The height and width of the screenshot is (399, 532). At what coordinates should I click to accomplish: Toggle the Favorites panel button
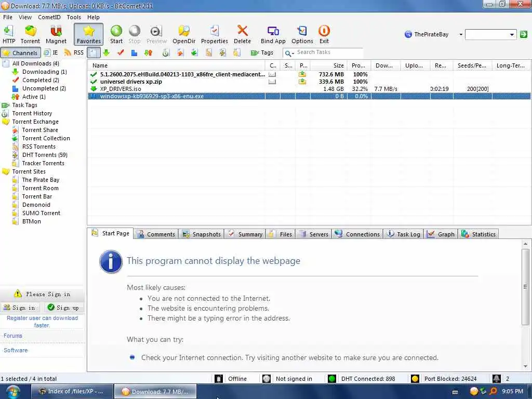[88, 34]
